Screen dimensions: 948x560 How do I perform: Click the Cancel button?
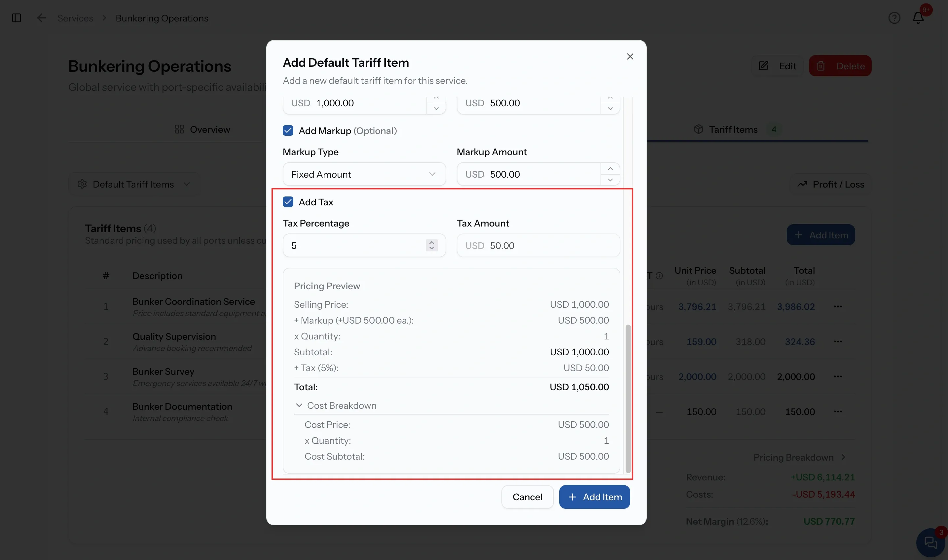pos(527,497)
